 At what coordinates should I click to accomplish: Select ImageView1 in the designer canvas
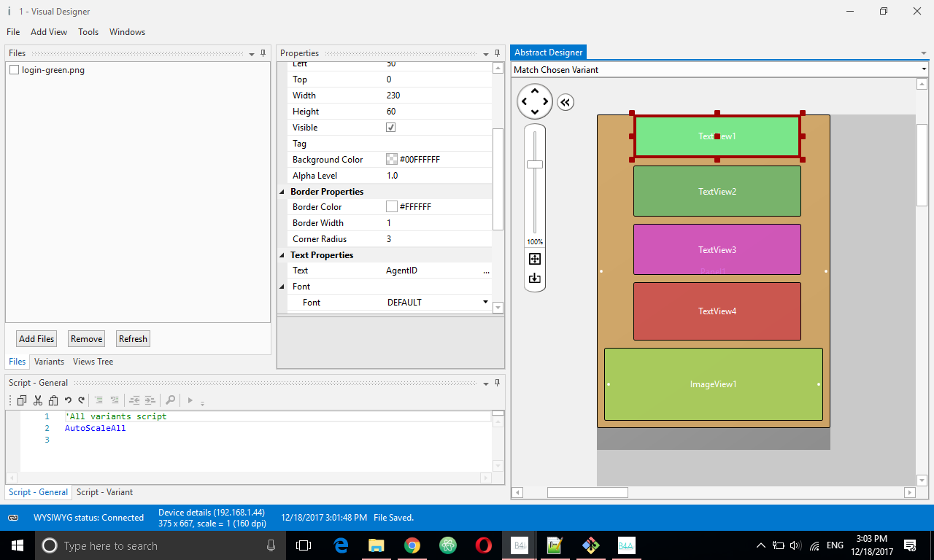click(714, 384)
